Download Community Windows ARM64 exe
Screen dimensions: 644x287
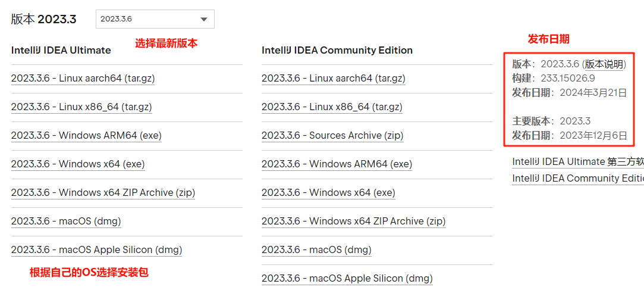(337, 164)
